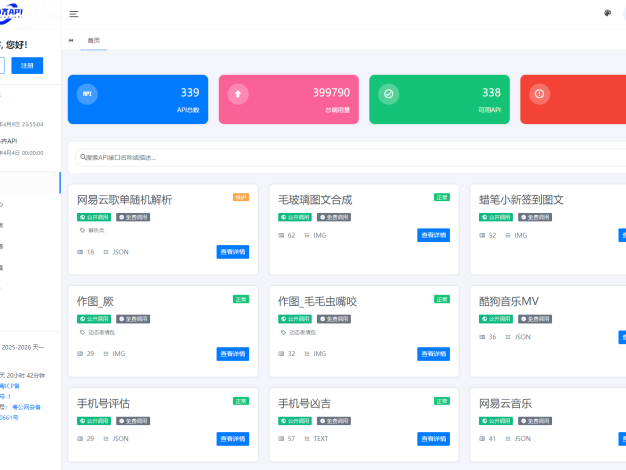This screenshot has height=470, width=626.
Task: Open details for 作图_厥
Action: 233,354
